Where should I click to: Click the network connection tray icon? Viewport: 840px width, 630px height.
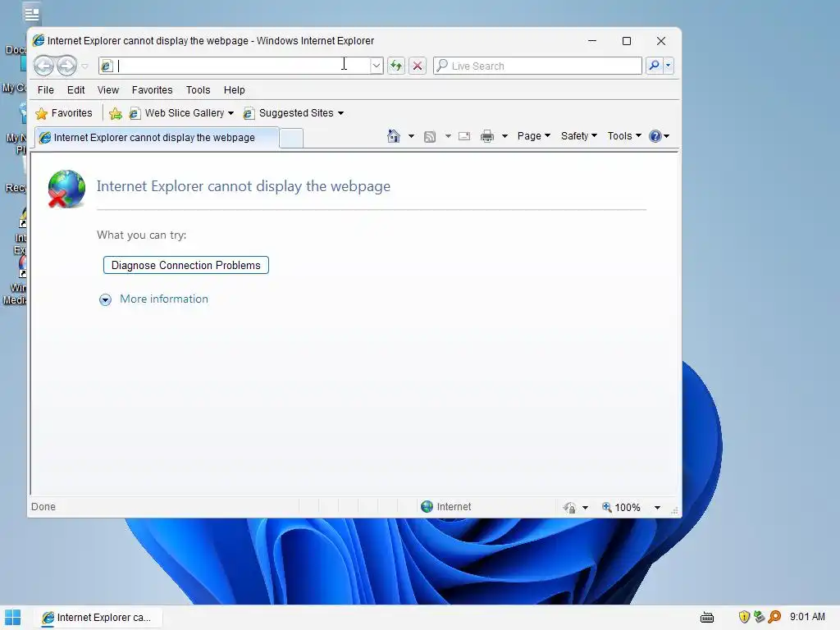point(759,617)
